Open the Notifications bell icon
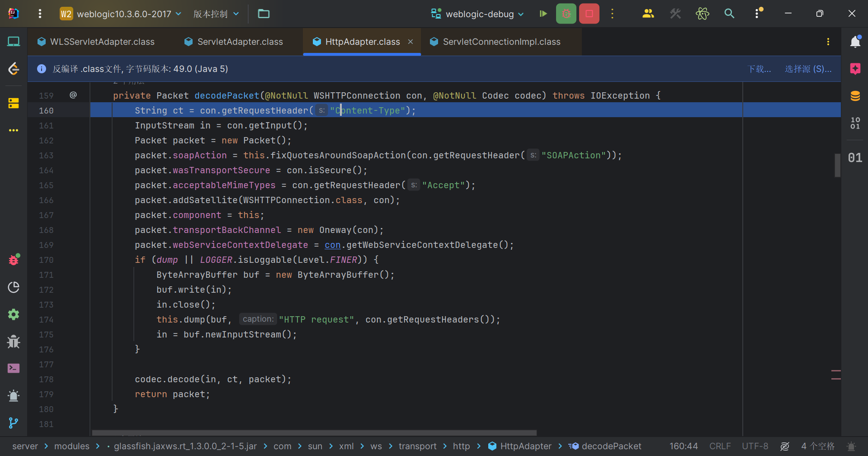This screenshot has height=456, width=868. [855, 42]
